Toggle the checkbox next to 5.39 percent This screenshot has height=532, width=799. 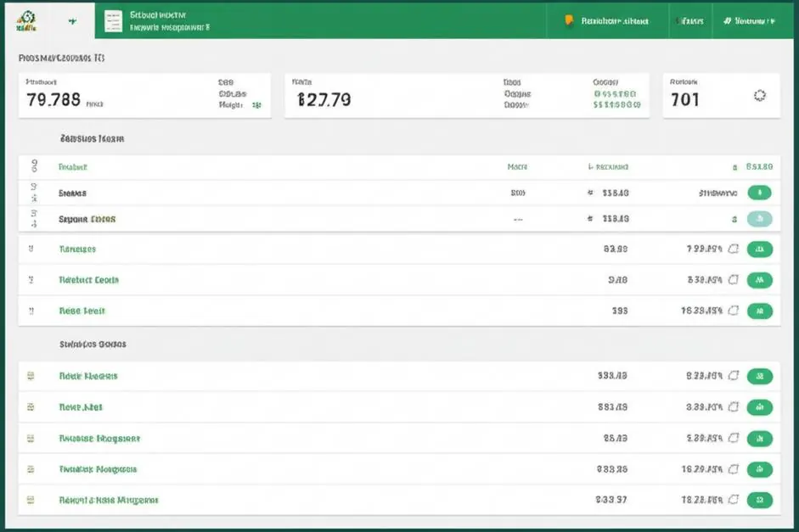pyautogui.click(x=734, y=439)
